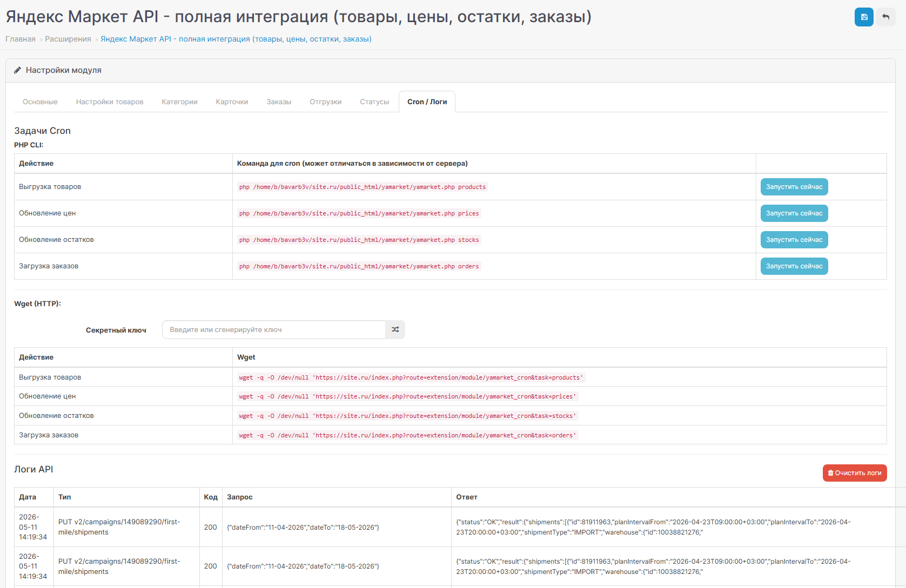
Task: Click the Ответ column header in logs
Action: coord(467,497)
